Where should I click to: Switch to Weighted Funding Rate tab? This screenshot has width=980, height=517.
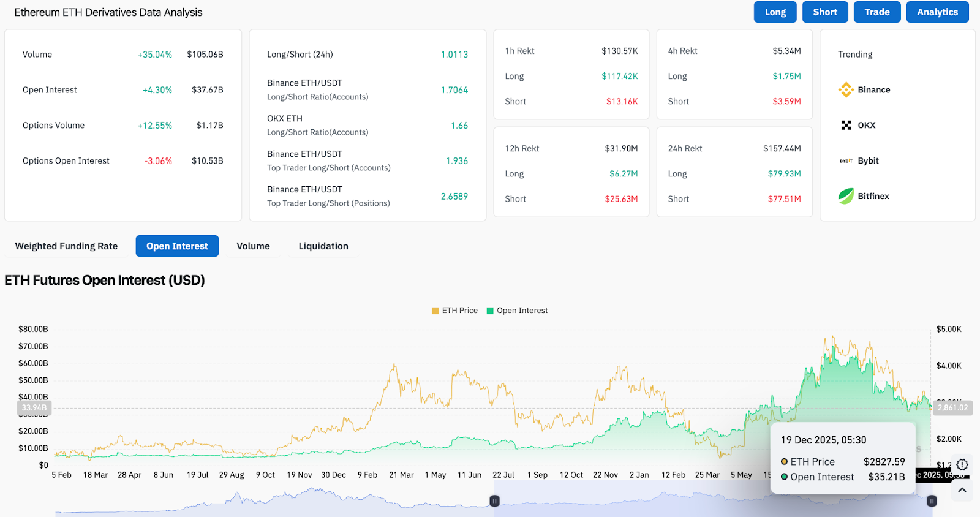66,246
